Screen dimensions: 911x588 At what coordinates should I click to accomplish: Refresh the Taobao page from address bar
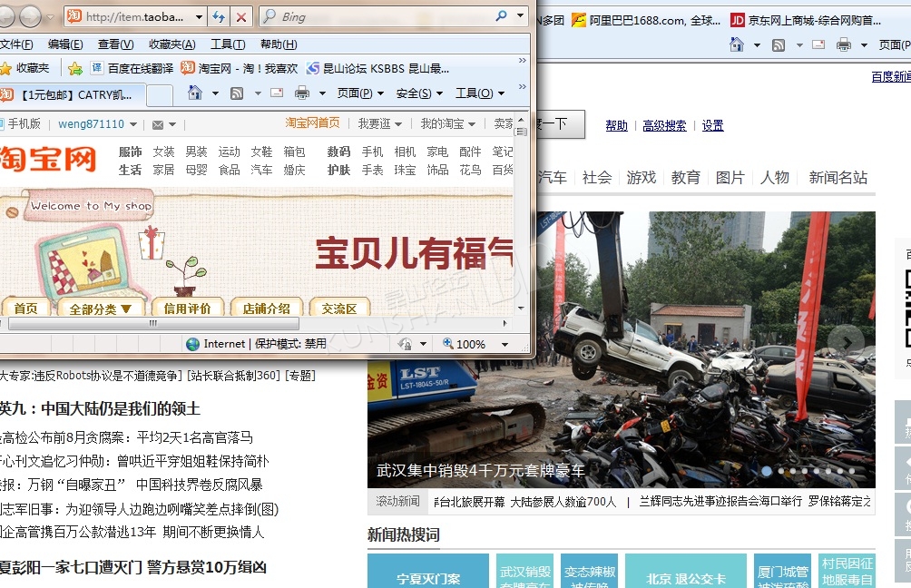219,17
